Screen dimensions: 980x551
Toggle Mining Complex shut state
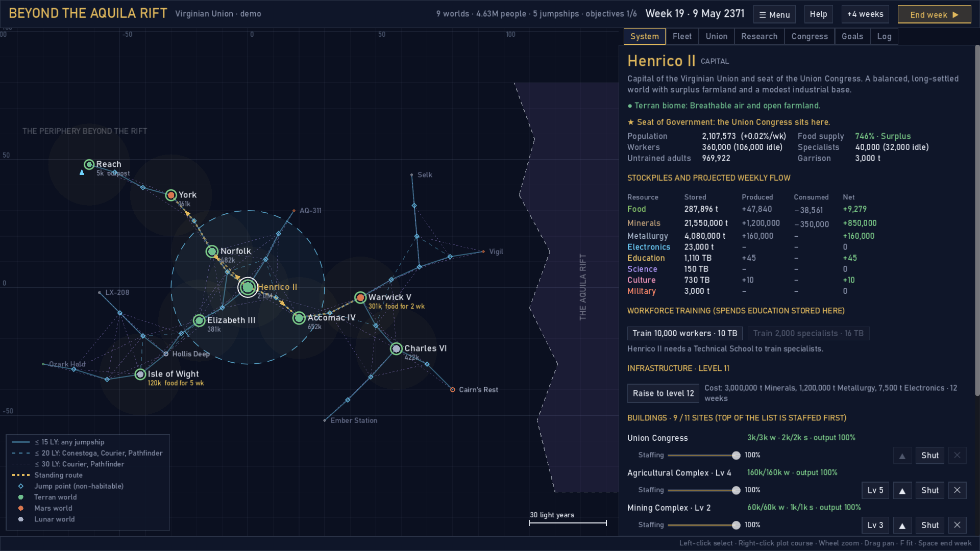(929, 525)
